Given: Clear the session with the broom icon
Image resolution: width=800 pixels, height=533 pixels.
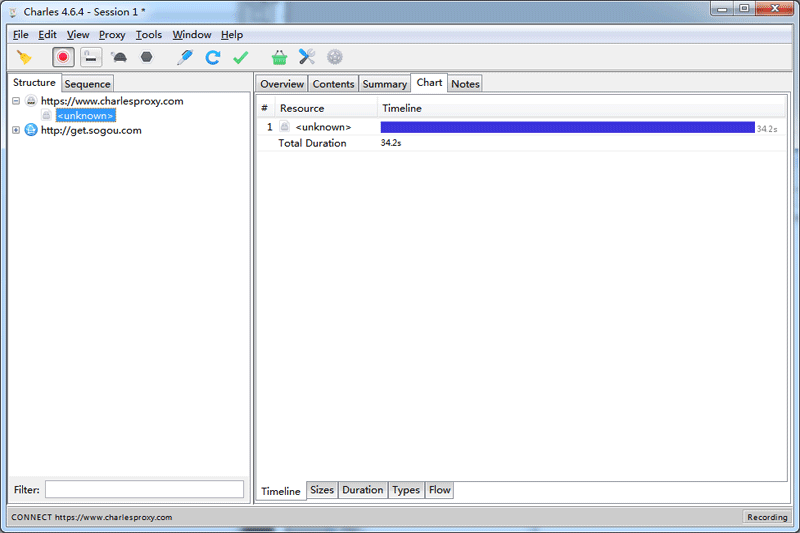Looking at the screenshot, I should (x=24, y=57).
